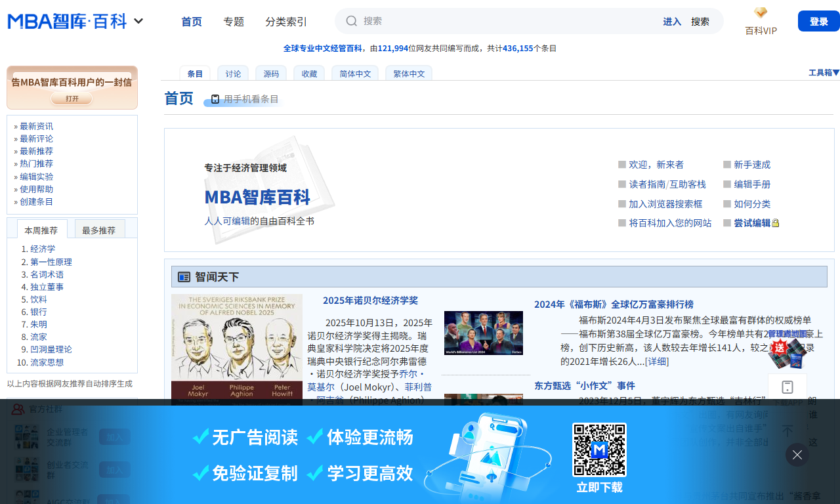Image resolution: width=840 pixels, height=504 pixels.
Task: Click the 新手速成 link
Action: tap(752, 165)
